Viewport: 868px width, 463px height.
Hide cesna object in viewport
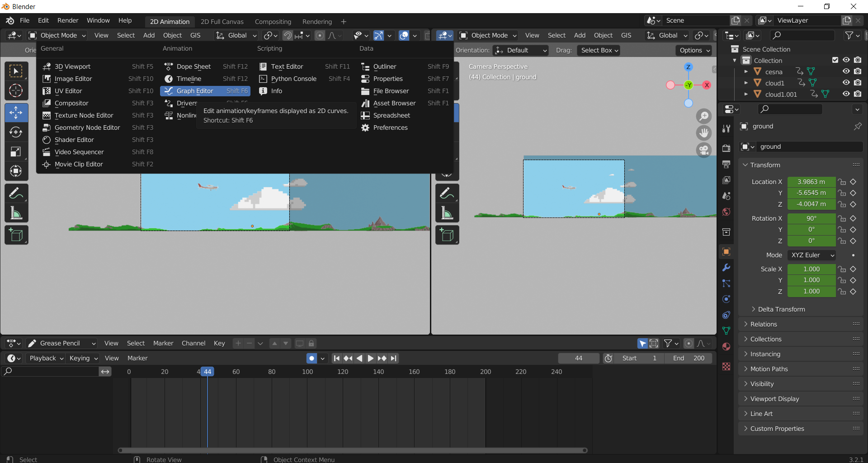pyautogui.click(x=846, y=71)
